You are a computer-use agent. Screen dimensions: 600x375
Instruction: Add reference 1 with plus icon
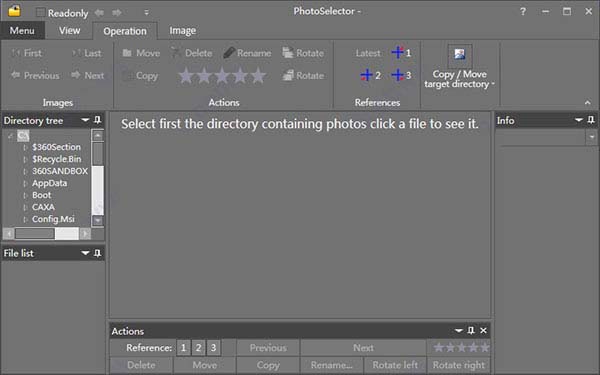coord(401,52)
